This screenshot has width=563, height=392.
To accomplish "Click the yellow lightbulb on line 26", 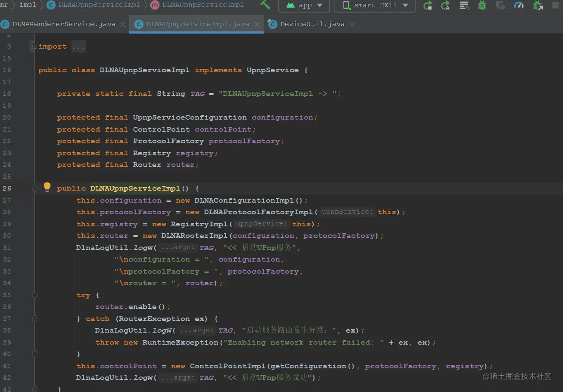I will [x=47, y=187].
